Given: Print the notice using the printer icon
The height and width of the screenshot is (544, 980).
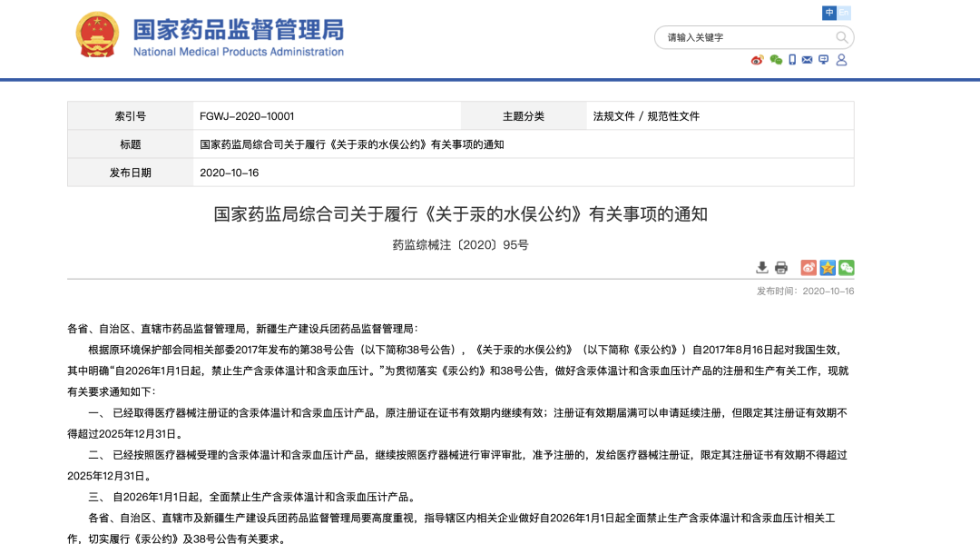Looking at the screenshot, I should point(780,267).
